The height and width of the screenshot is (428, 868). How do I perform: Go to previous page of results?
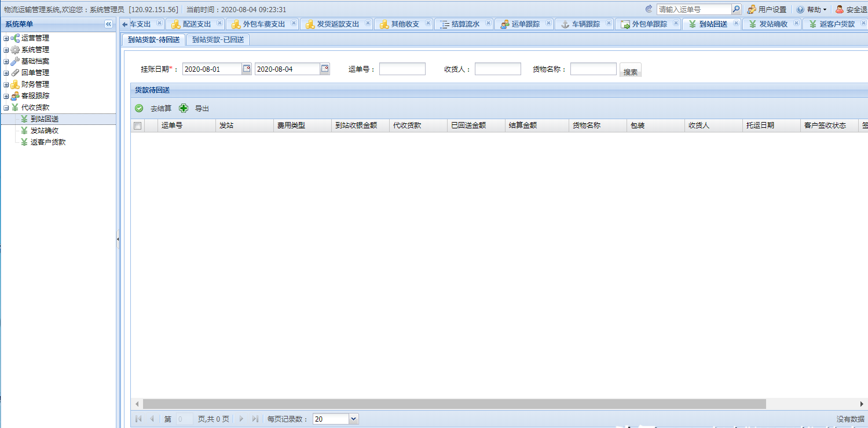(152, 419)
